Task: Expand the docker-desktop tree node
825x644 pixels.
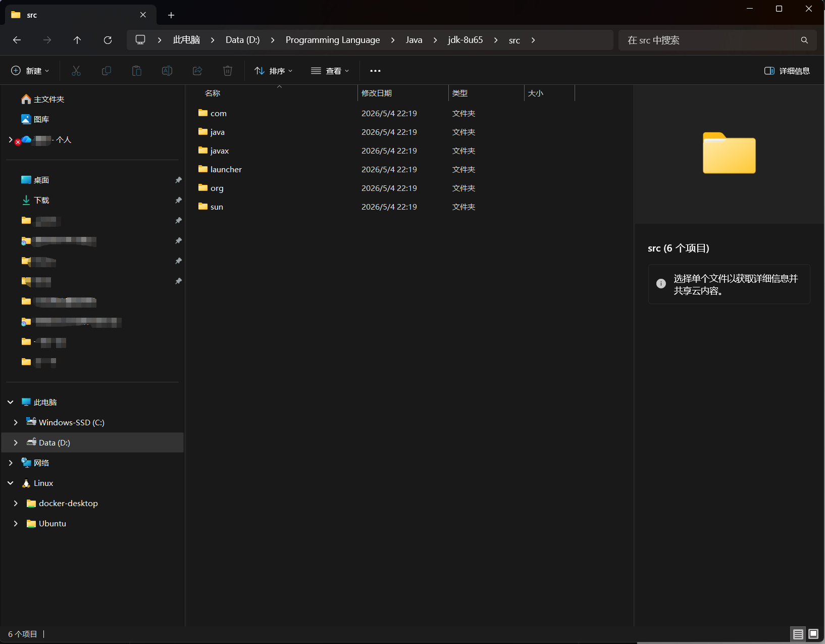Action: click(16, 503)
